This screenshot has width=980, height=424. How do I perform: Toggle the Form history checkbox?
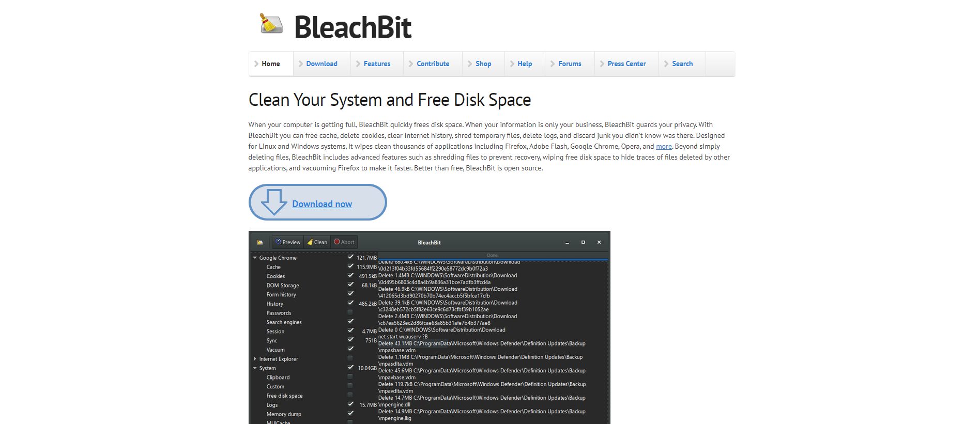point(350,293)
